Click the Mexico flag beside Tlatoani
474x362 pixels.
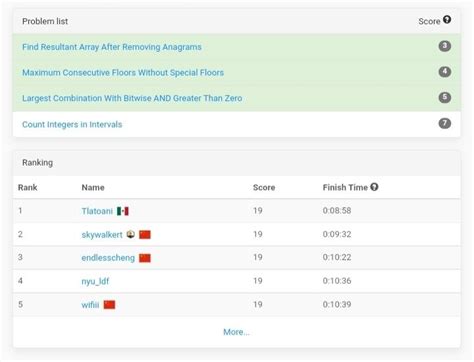123,211
